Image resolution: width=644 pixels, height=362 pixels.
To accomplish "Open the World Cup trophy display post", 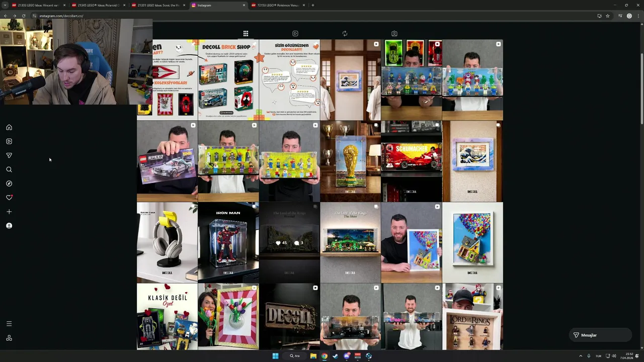I will pyautogui.click(x=351, y=161).
